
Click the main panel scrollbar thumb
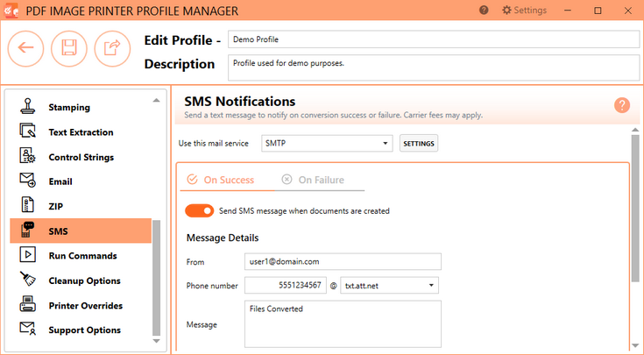[x=635, y=209]
